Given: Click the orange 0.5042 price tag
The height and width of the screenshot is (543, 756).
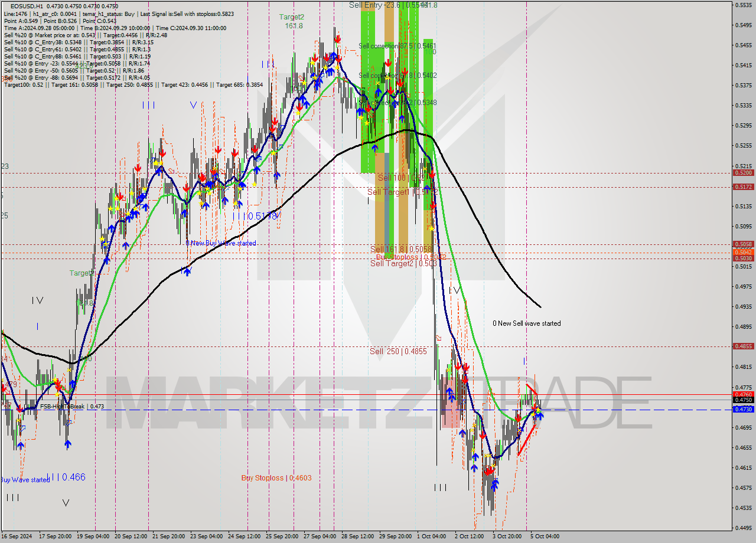Looking at the screenshot, I should (743, 252).
